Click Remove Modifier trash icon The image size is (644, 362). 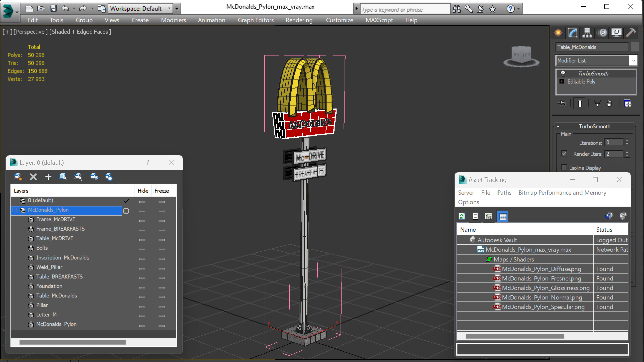[x=609, y=103]
